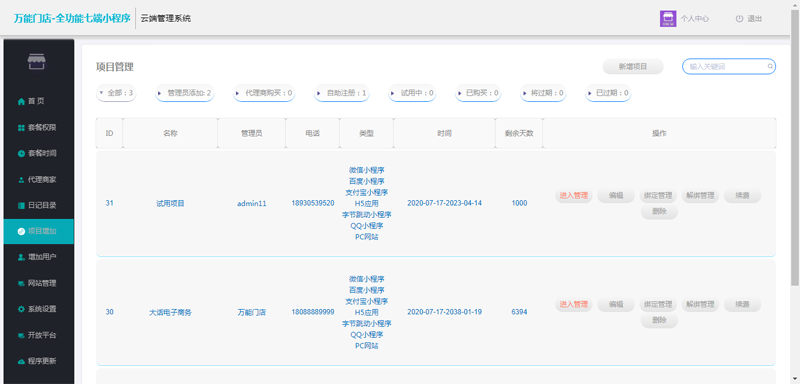
Task: Click 进入管理 for 大话电子商务
Action: (x=574, y=304)
